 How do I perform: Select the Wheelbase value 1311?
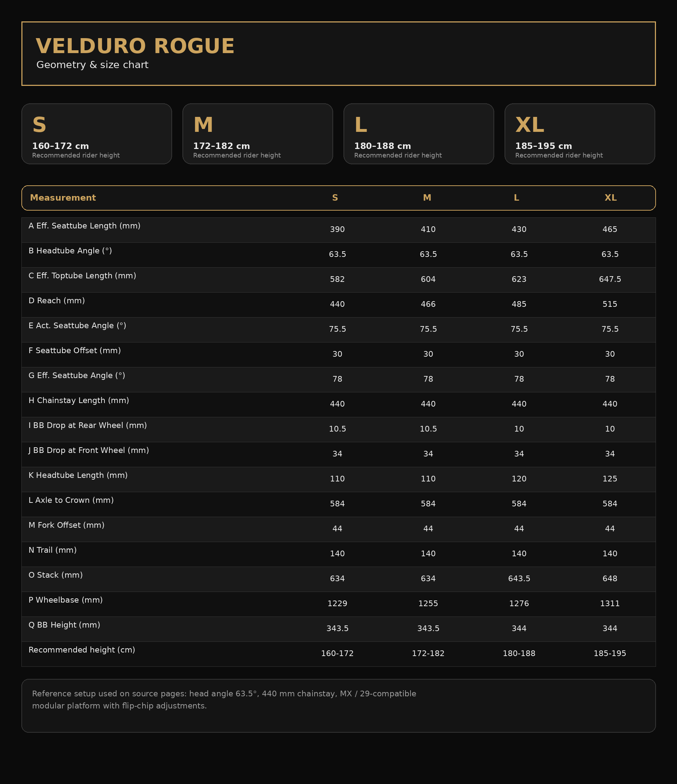(x=610, y=604)
